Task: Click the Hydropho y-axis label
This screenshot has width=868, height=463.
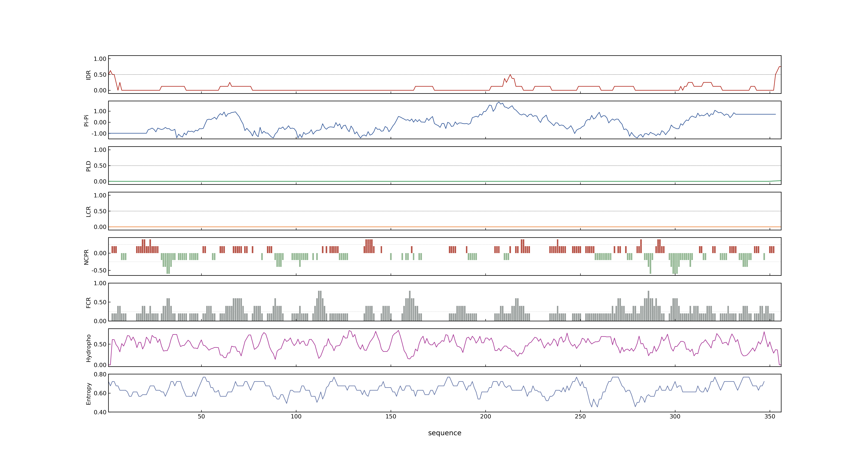Action: pyautogui.click(x=88, y=348)
